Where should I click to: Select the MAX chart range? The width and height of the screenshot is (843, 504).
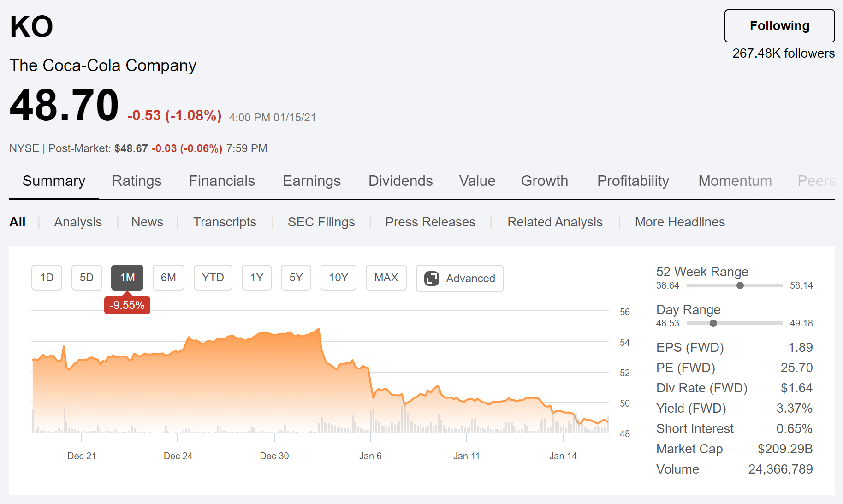click(x=386, y=278)
